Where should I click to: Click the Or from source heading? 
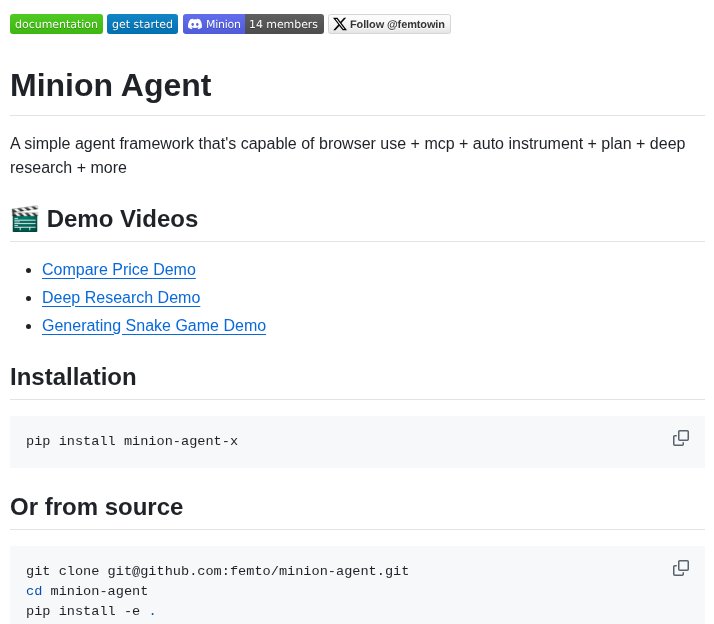[97, 506]
